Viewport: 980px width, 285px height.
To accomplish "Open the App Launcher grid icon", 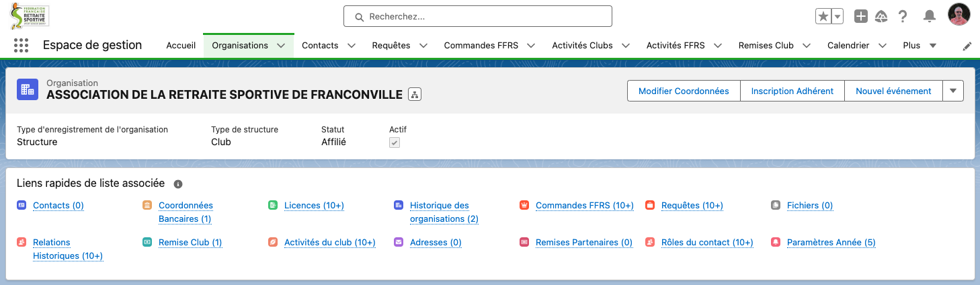I will point(21,46).
